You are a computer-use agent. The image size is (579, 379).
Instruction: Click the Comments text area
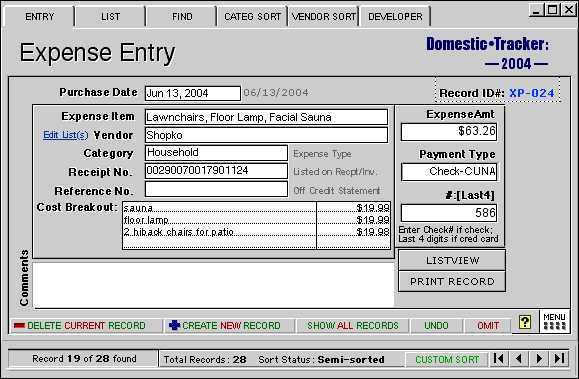coord(213,285)
